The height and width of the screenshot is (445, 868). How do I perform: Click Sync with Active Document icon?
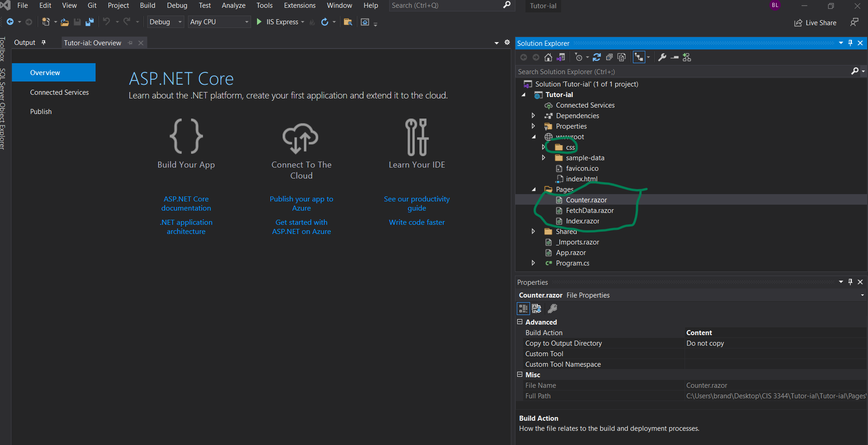coord(597,57)
